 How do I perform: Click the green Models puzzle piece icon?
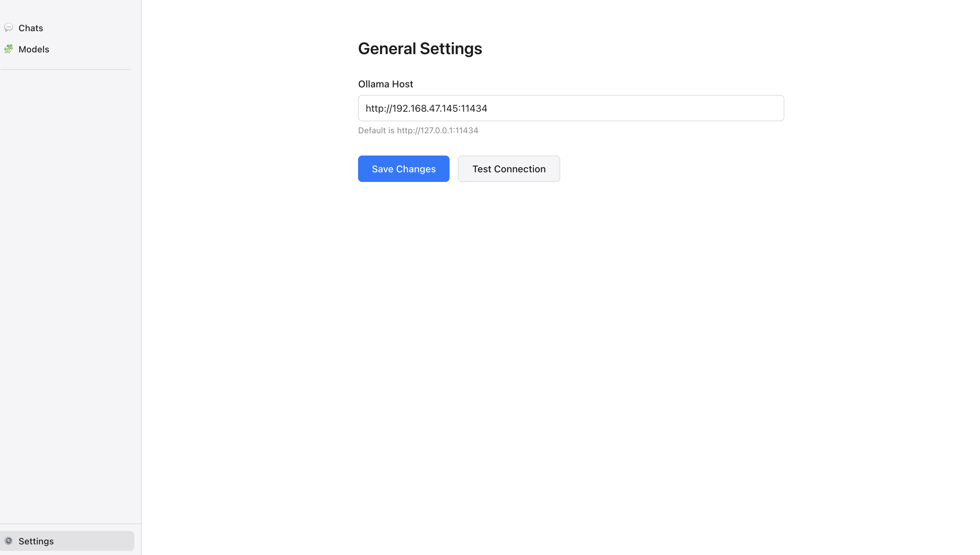tap(8, 49)
